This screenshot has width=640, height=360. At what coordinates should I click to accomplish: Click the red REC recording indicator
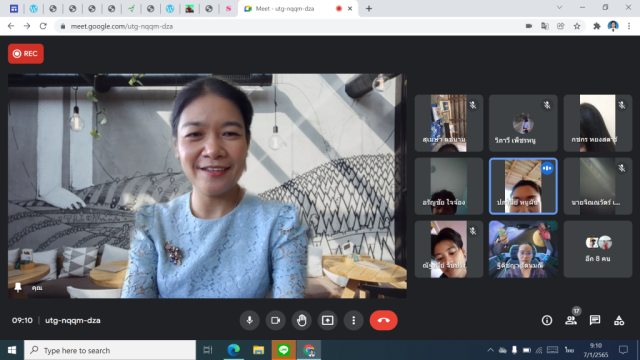point(26,53)
